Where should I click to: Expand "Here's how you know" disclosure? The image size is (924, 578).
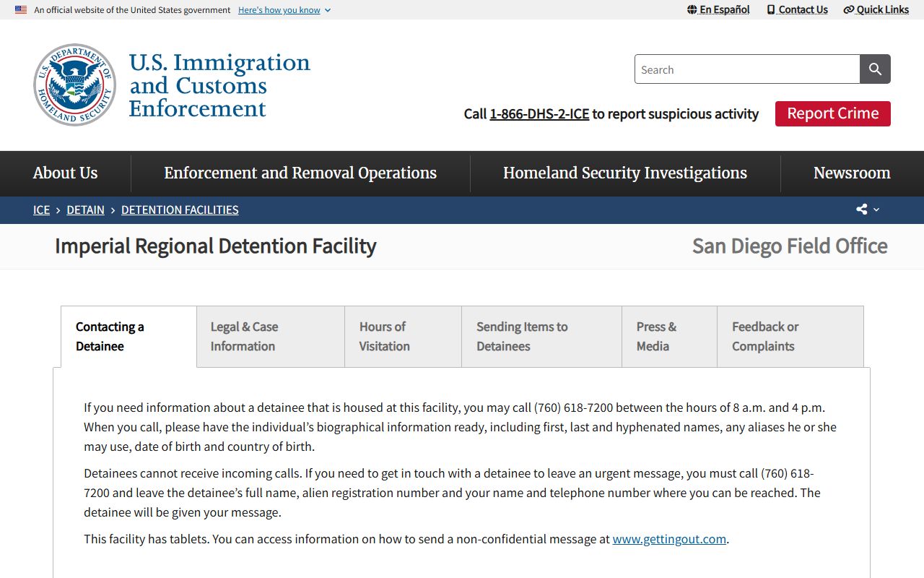tap(284, 10)
